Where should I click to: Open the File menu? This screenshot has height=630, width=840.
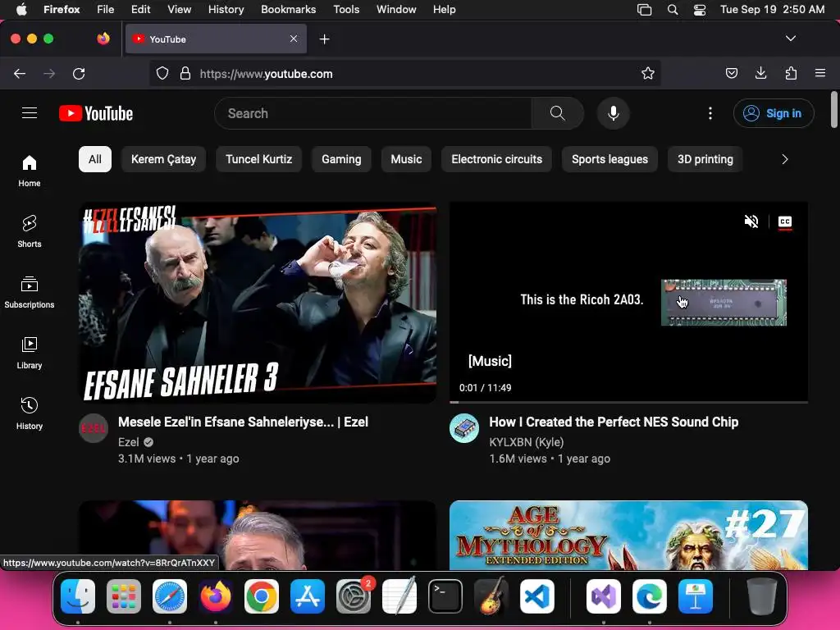[106, 9]
